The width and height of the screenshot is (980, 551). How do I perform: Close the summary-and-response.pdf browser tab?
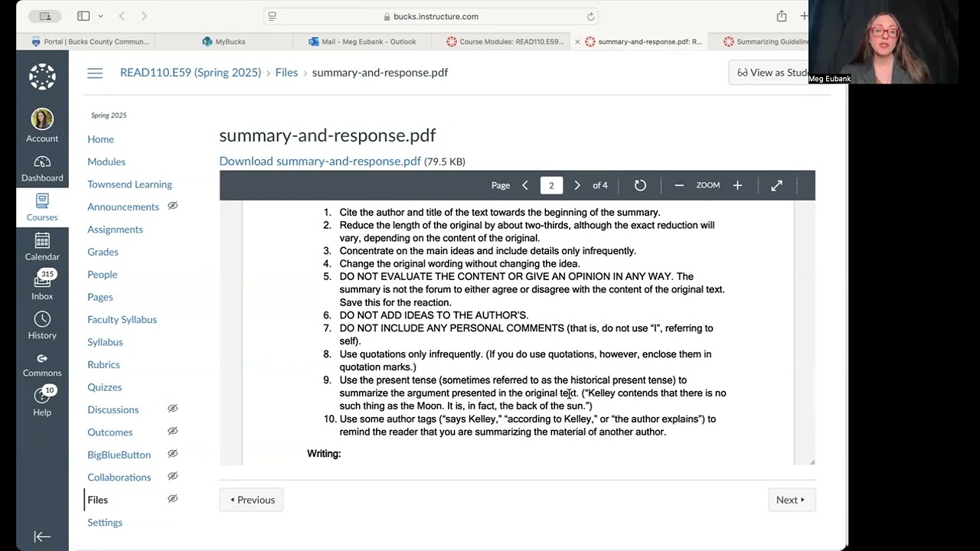577,42
